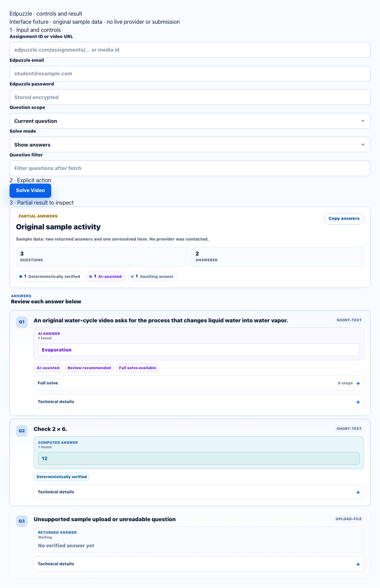
Task: Click the 3 QUESTIONS stat card
Action: tap(102, 257)
